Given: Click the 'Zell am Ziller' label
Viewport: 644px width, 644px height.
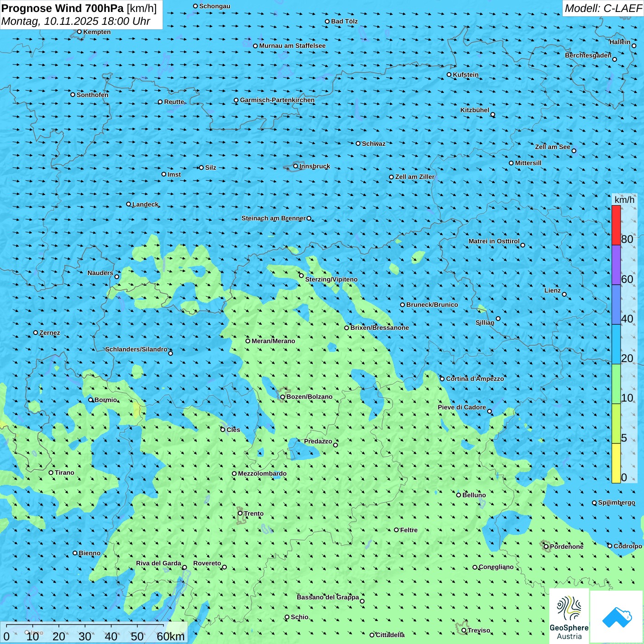Looking at the screenshot, I should click(415, 177).
